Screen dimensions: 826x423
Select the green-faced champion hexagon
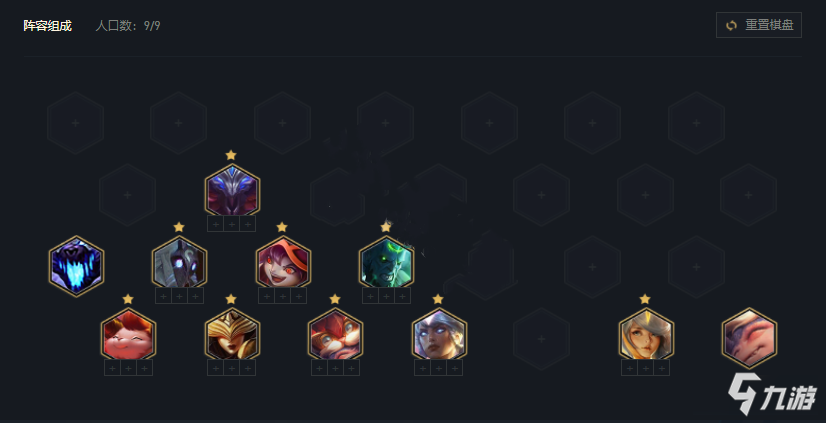click(386, 262)
